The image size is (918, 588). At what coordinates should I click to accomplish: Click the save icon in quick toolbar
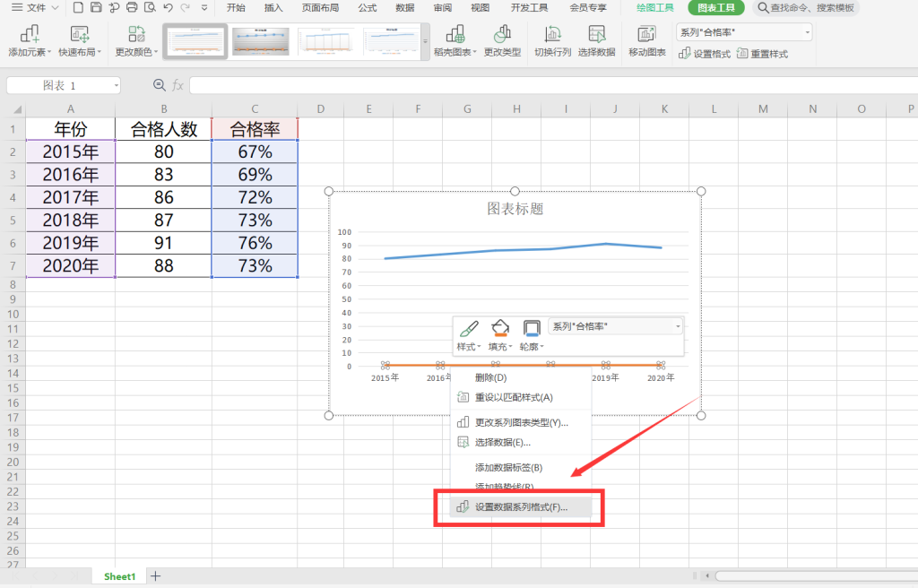pyautogui.click(x=96, y=7)
